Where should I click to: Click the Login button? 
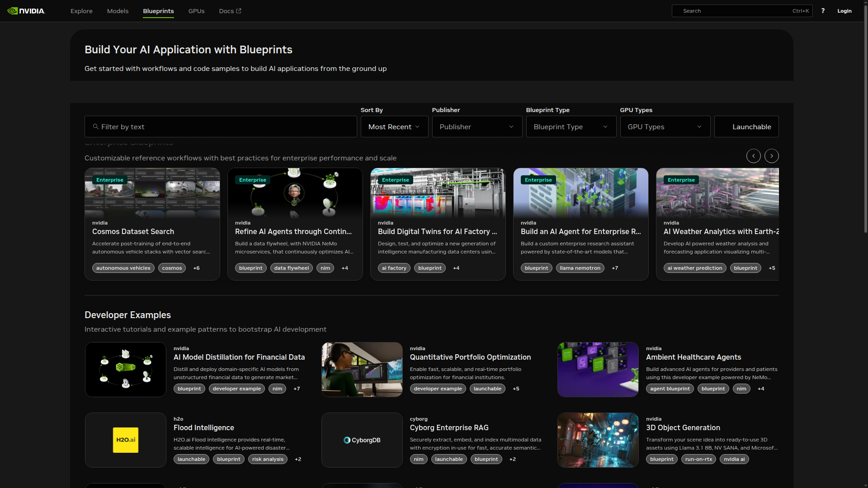point(844,11)
